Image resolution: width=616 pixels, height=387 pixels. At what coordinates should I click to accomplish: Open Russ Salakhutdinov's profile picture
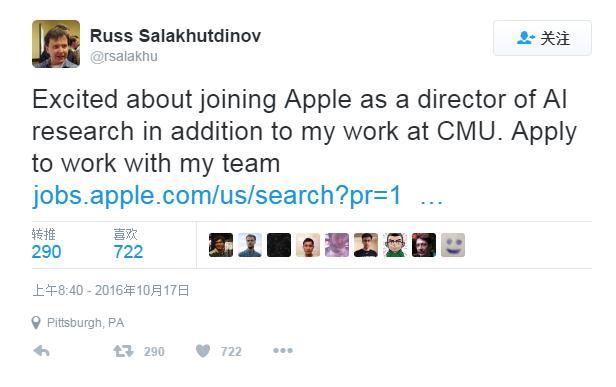(56, 44)
